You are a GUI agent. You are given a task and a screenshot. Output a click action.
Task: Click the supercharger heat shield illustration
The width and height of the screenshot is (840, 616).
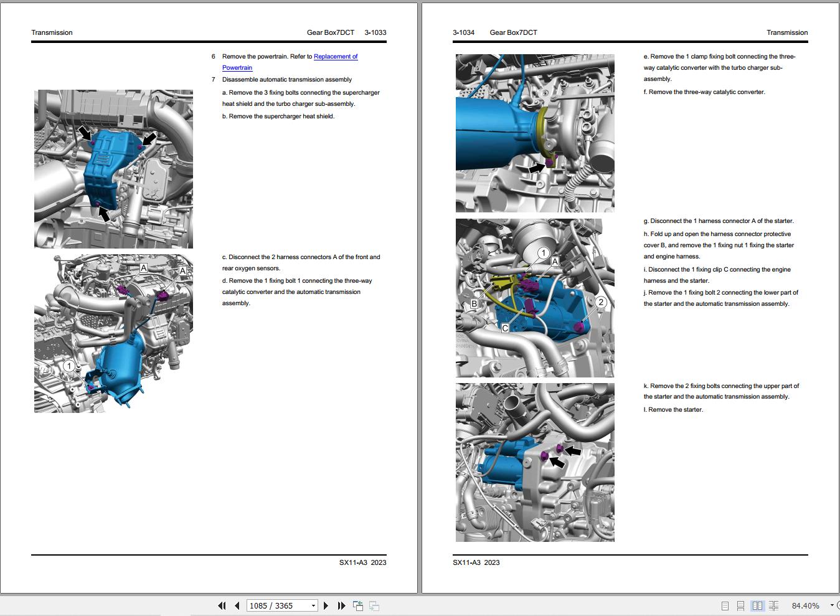[x=113, y=168]
